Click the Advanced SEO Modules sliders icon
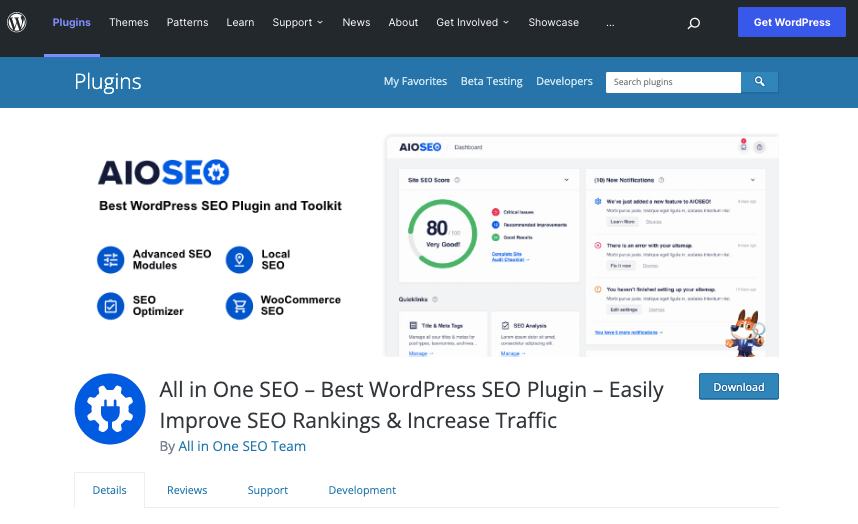 111,260
